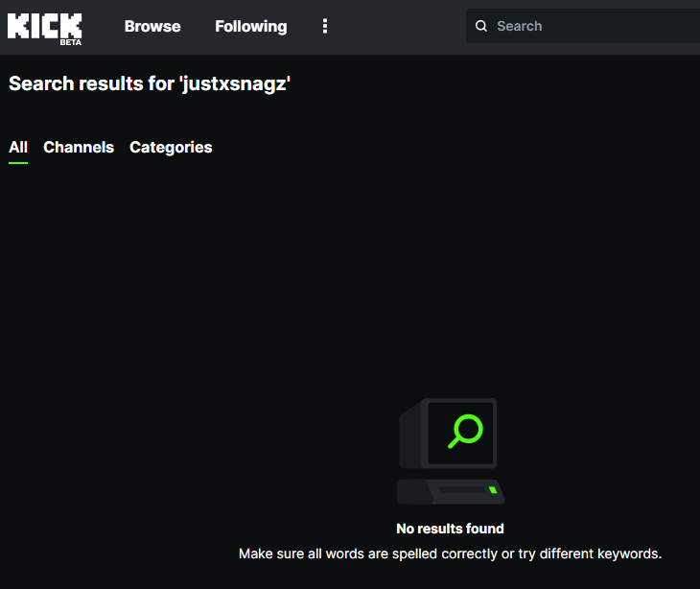Viewport: 700px width, 589px height.
Task: Click the 'Search results for justxsnagz' heading
Action: [150, 83]
